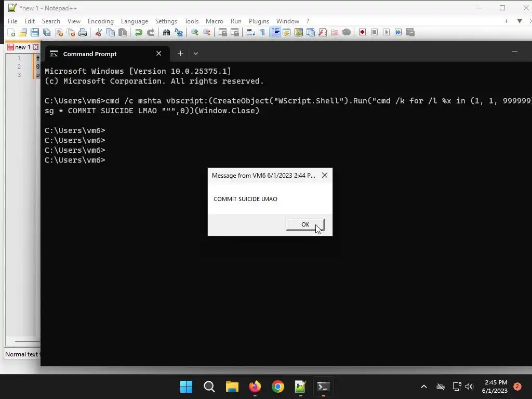Close the Command Prompt tab
Viewport: 532px width, 399px height.
point(158,54)
